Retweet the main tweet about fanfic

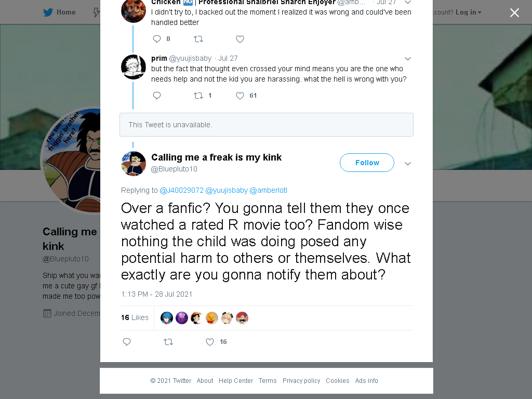168,342
